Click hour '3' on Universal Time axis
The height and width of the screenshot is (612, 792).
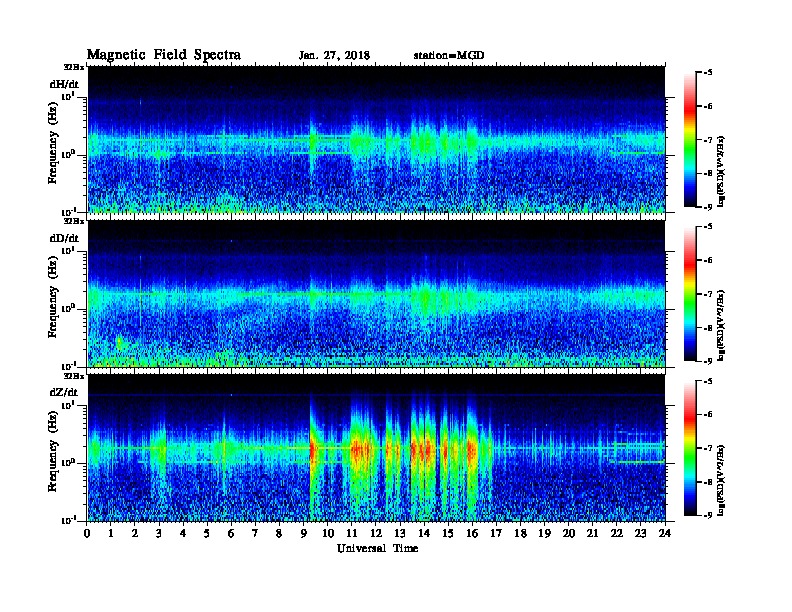click(159, 534)
